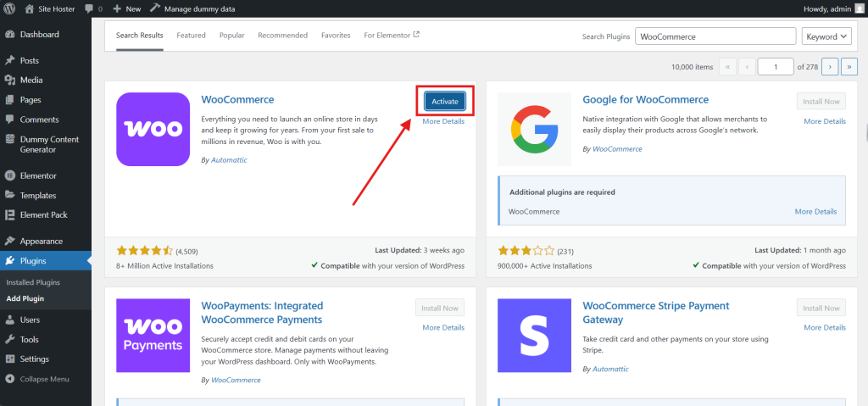Select the WooPayments plugin logo
This screenshot has width=868, height=406.
point(153,336)
